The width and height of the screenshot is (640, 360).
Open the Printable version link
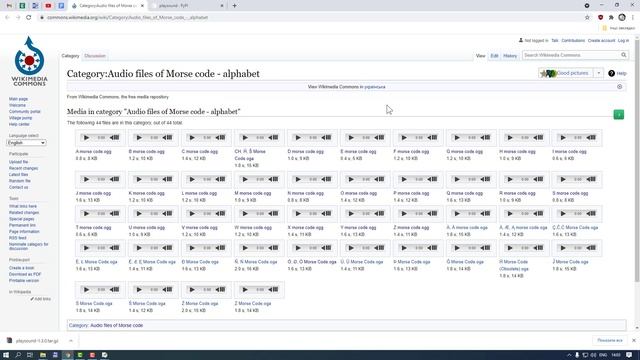pos(24,281)
